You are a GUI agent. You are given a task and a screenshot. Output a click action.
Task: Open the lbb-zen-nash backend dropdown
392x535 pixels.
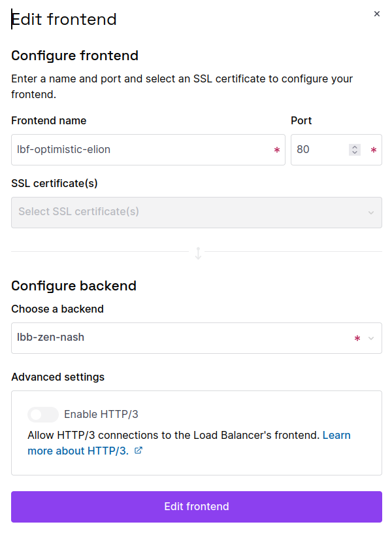183,338
